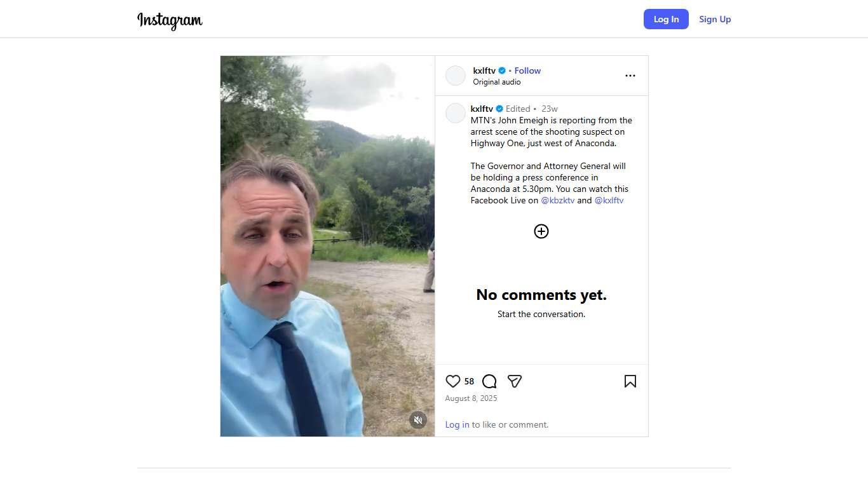Screen dimensions: 868x488
Task: Like the post with the heart icon
Action: click(x=452, y=381)
